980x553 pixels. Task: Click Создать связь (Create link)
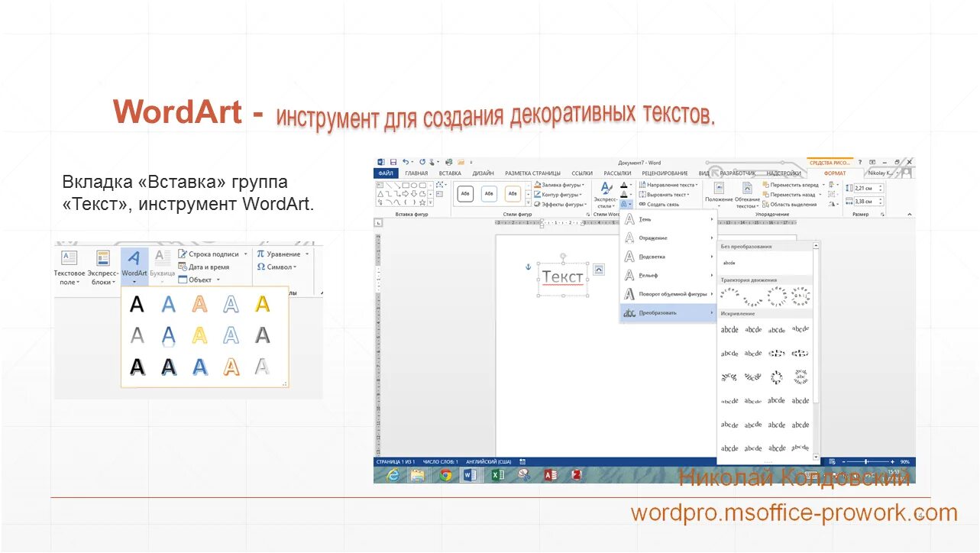point(658,205)
